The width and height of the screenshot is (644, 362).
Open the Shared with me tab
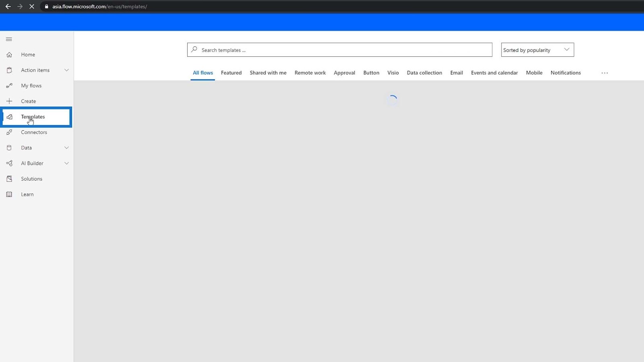tap(268, 73)
